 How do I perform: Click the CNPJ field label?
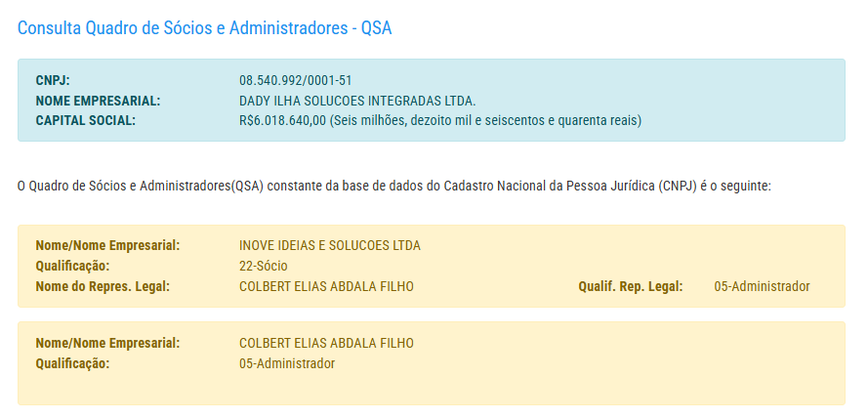tap(53, 80)
